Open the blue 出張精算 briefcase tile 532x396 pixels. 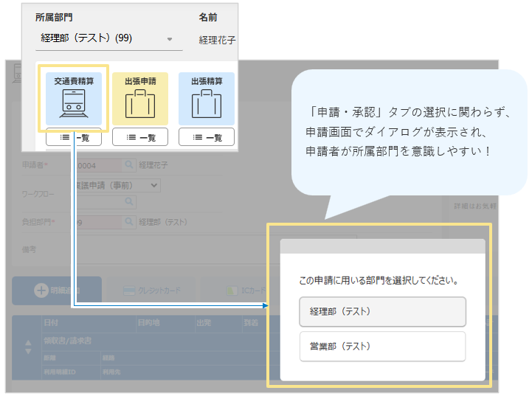pos(206,98)
